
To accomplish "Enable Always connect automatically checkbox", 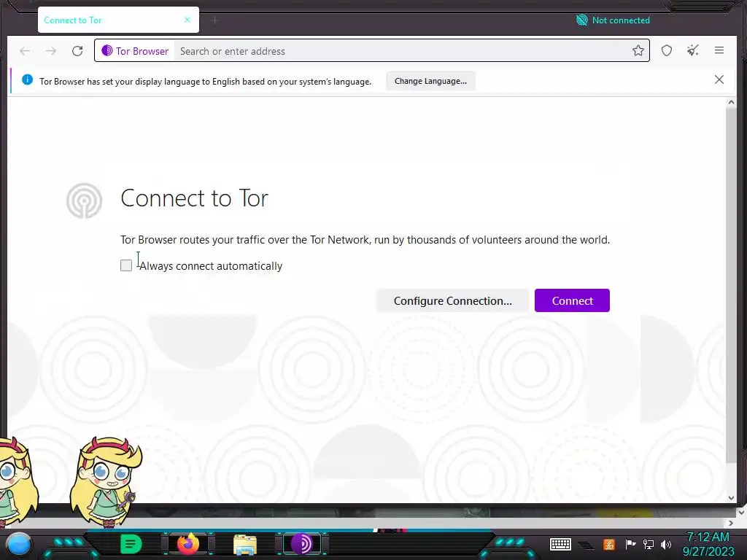I will tap(126, 265).
